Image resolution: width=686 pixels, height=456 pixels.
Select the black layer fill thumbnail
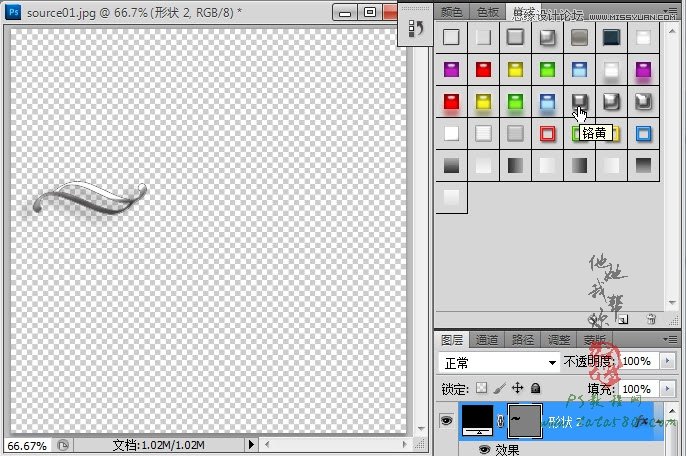(478, 421)
